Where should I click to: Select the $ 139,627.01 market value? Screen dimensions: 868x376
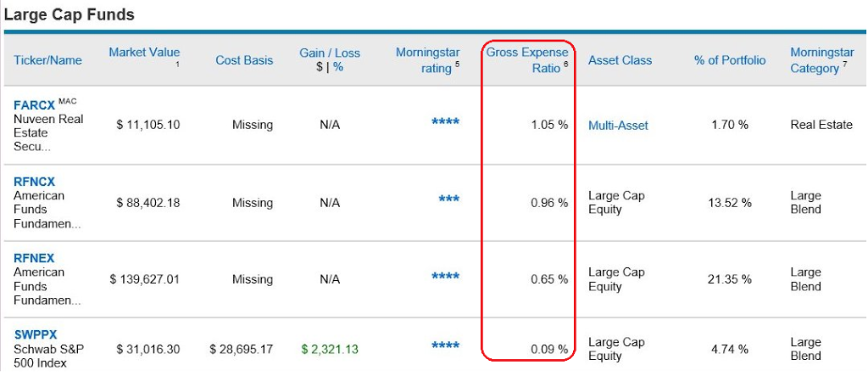[x=144, y=279]
